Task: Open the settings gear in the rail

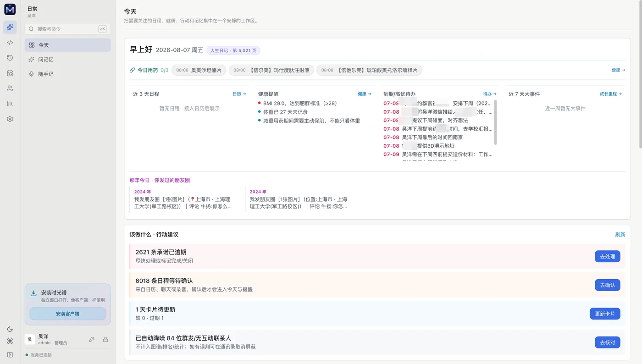Action: pyautogui.click(x=10, y=119)
